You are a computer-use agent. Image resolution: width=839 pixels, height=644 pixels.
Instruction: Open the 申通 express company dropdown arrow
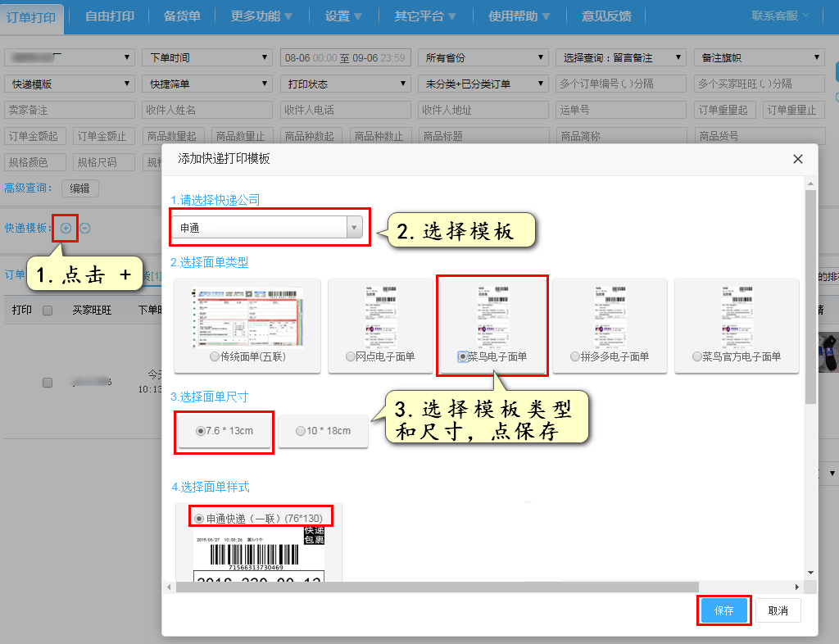pyautogui.click(x=354, y=228)
